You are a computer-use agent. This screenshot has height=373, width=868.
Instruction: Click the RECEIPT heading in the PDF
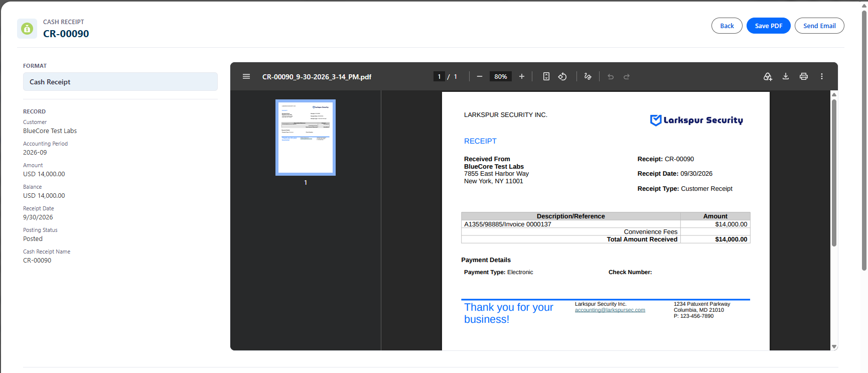point(480,141)
